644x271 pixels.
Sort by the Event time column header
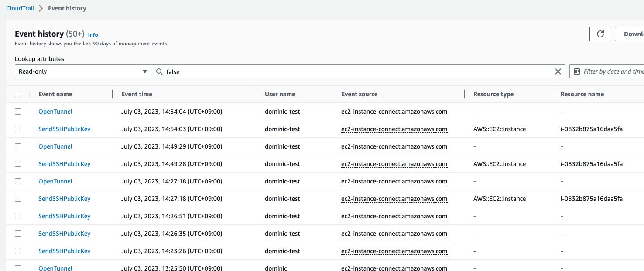tap(137, 94)
